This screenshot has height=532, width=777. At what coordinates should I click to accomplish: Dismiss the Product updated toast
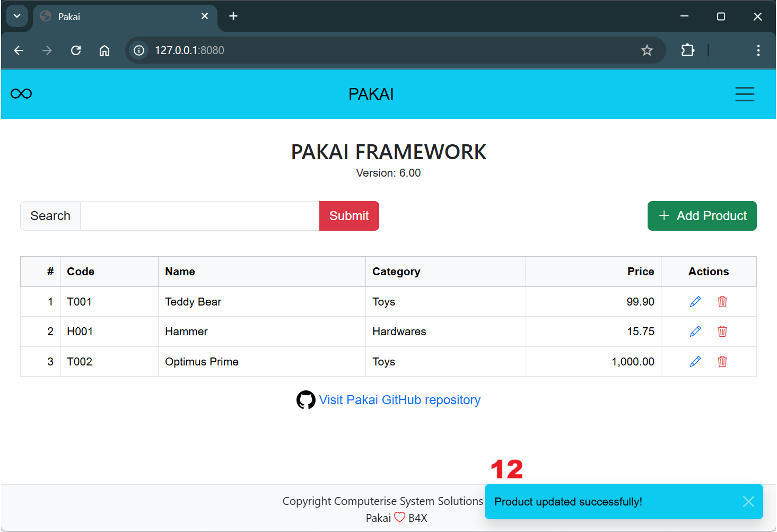(748, 502)
